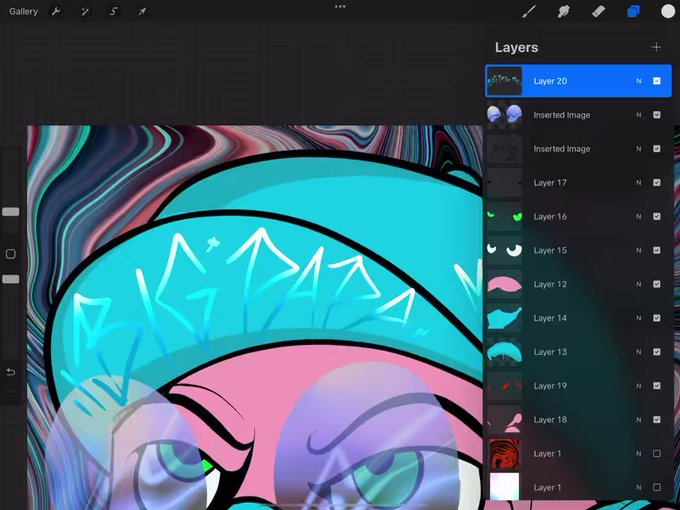Hide Layer 13 with its checkbox

(657, 352)
